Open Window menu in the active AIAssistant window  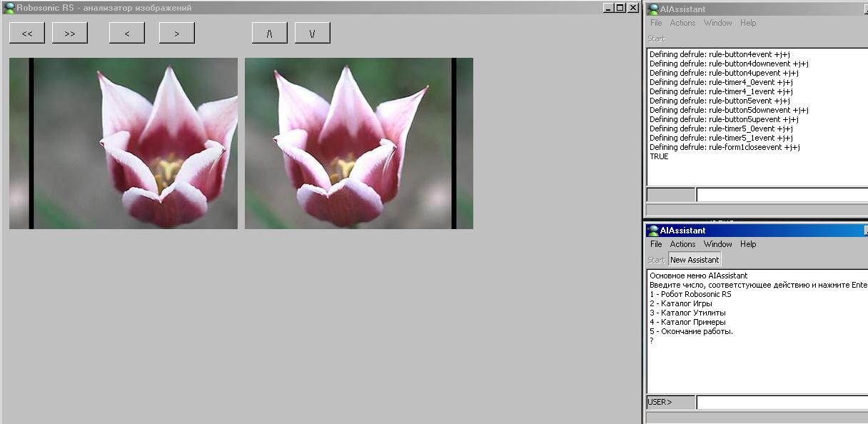tap(717, 244)
